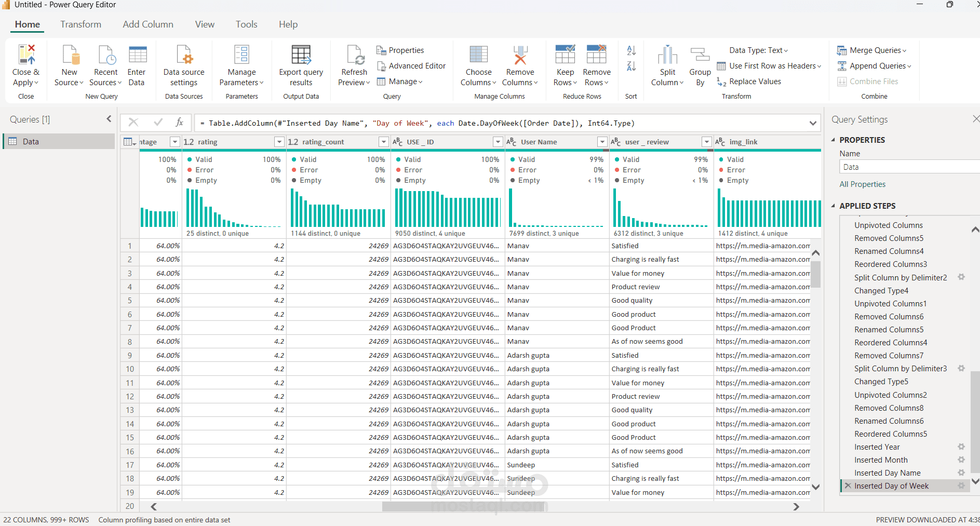Open the Enter Data table icon
The width and height of the screenshot is (980, 526).
(137, 55)
